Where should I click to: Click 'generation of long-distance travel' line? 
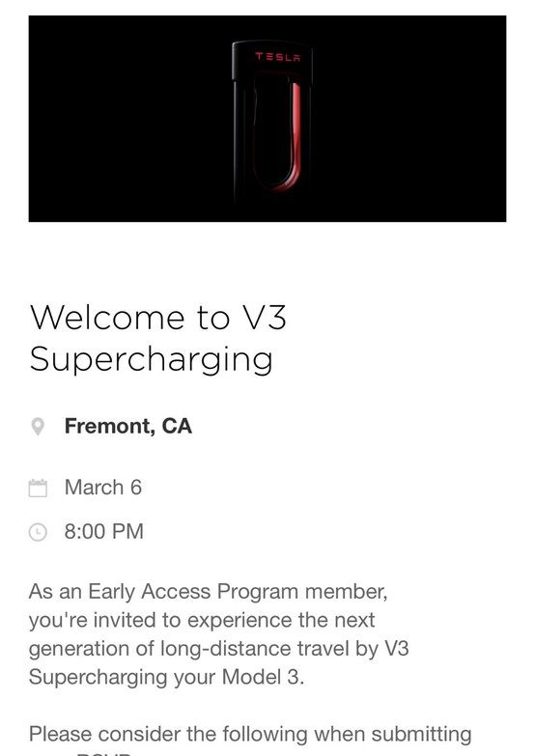pos(218,649)
